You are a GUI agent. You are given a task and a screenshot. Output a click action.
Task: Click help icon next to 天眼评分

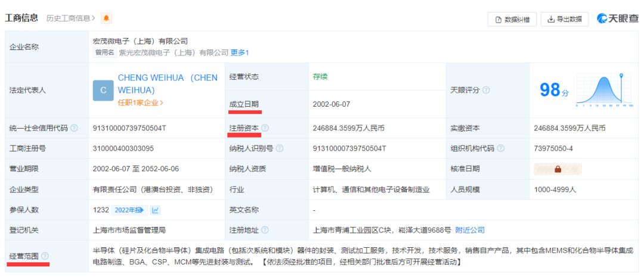point(486,91)
